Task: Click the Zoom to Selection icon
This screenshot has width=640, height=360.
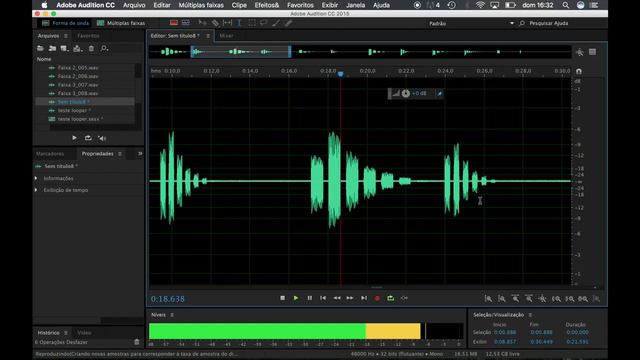Action: point(583,299)
